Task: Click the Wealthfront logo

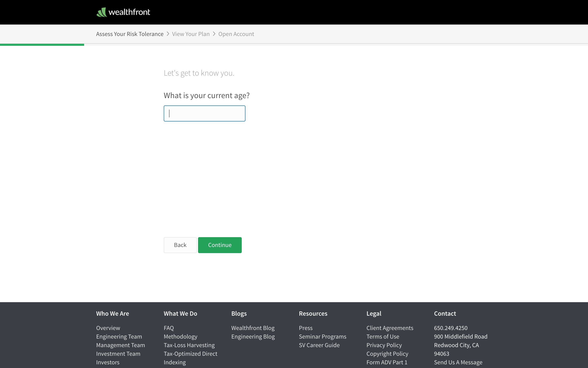Action: (123, 12)
